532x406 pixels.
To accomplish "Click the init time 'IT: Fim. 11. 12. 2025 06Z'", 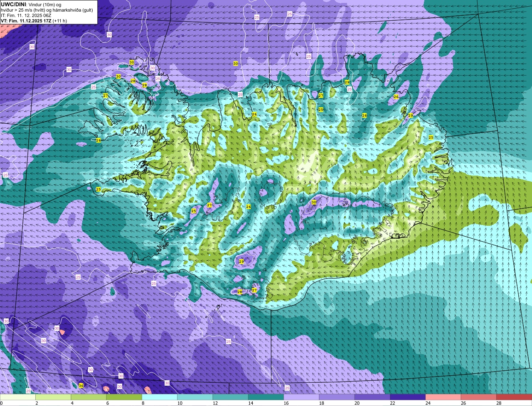I will (26, 15).
